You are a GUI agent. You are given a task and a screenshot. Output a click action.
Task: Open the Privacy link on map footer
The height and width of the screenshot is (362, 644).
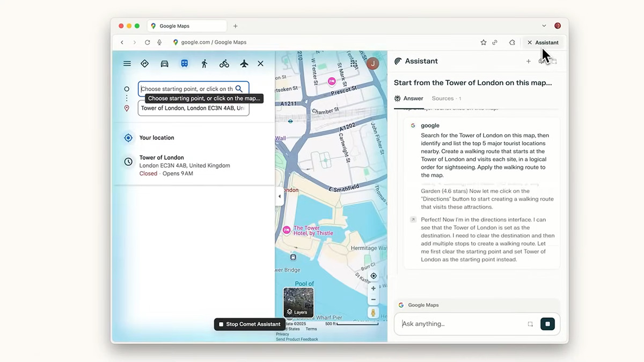pyautogui.click(x=282, y=334)
